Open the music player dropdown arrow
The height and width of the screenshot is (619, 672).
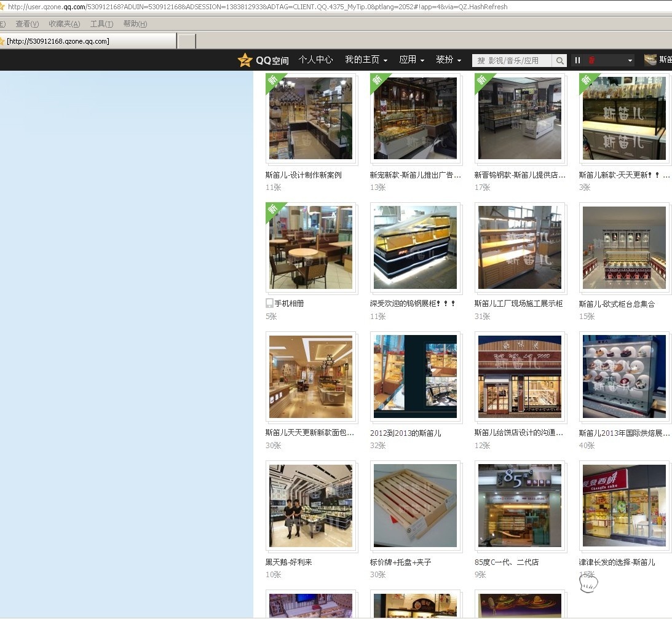click(x=630, y=60)
